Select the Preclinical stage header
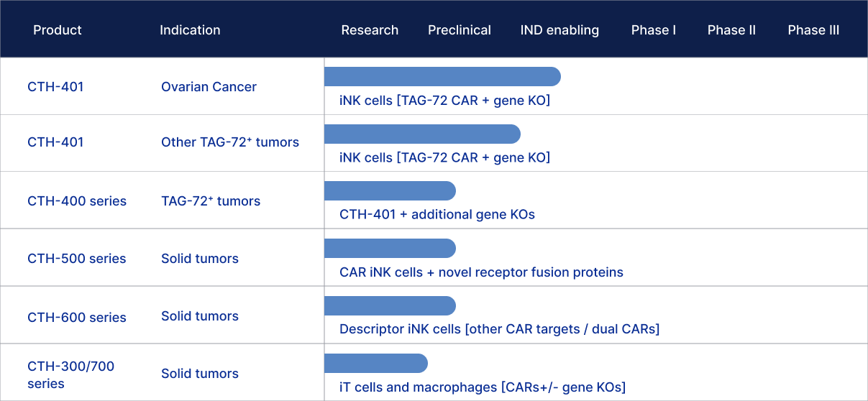The height and width of the screenshot is (401, 868). [x=459, y=30]
